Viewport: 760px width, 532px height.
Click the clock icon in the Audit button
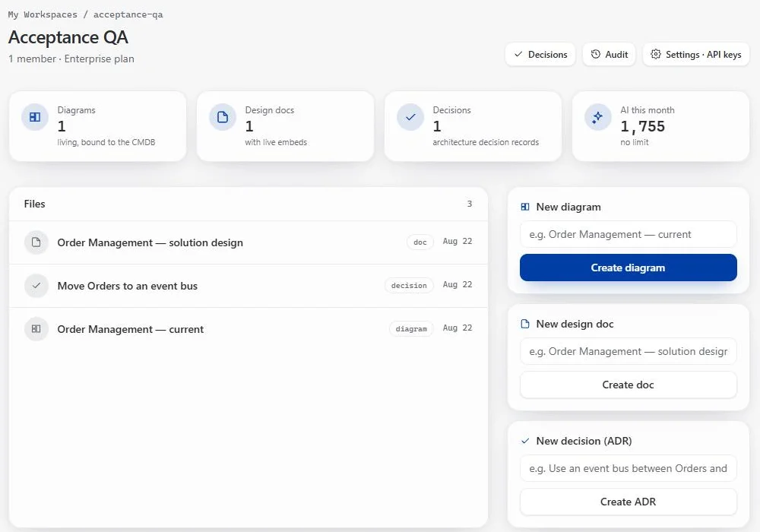click(596, 54)
